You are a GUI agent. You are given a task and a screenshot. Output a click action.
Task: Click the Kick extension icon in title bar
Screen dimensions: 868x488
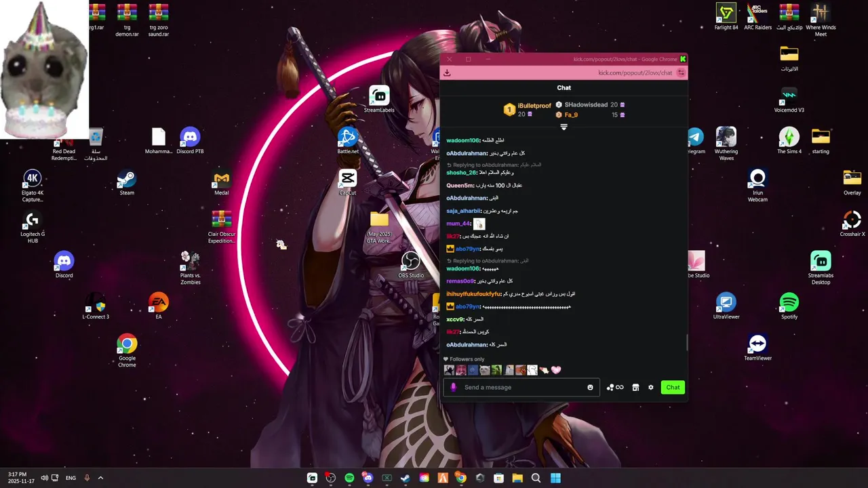click(x=683, y=59)
